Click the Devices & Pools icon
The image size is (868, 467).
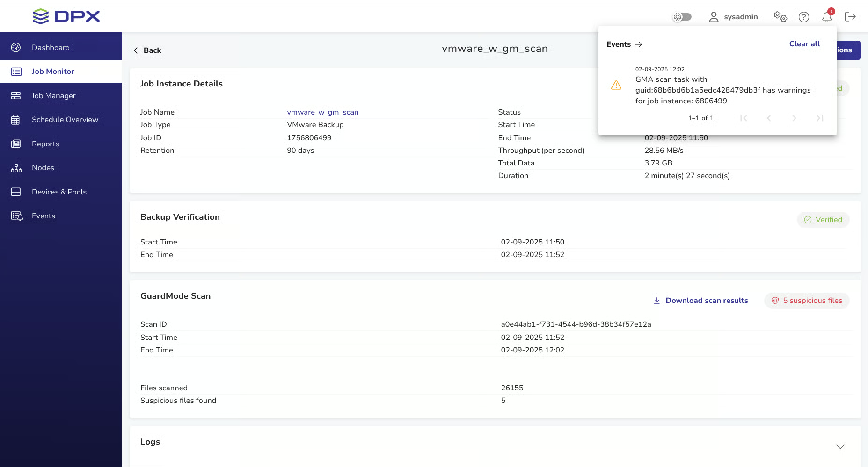[16, 192]
